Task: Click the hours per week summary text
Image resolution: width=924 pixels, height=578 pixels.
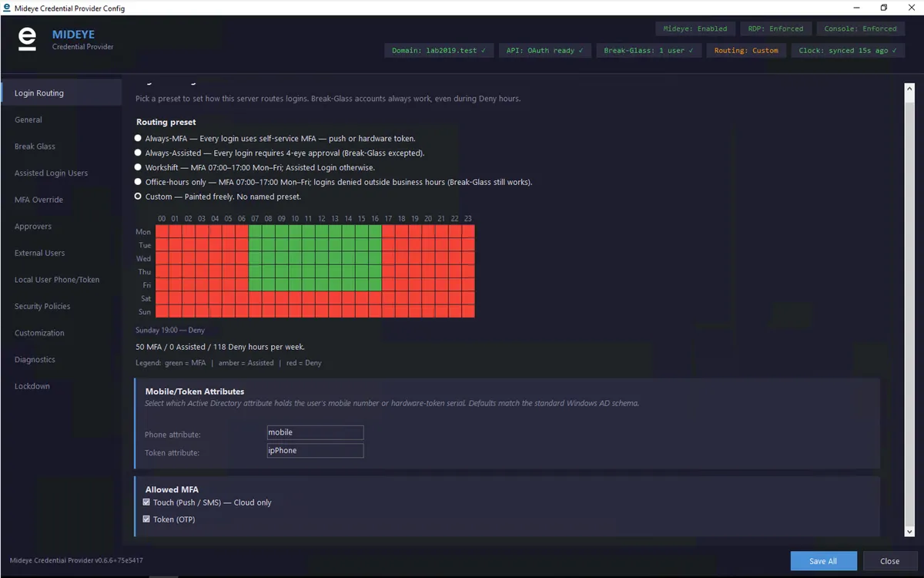Action: click(220, 348)
